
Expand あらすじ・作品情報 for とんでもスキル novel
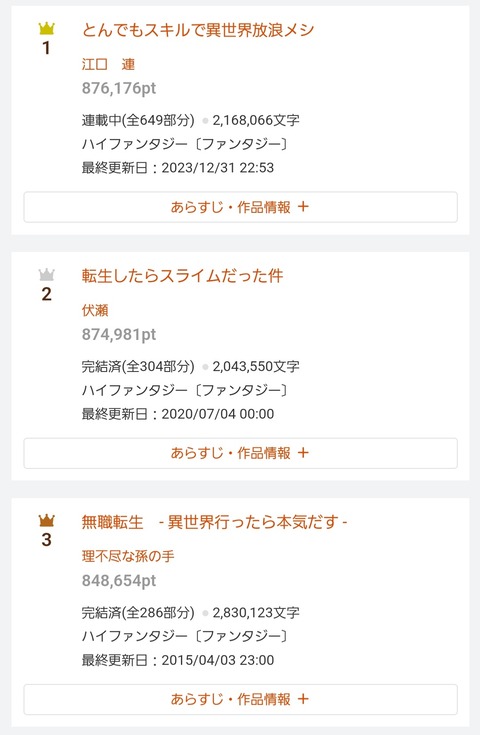[x=240, y=207]
